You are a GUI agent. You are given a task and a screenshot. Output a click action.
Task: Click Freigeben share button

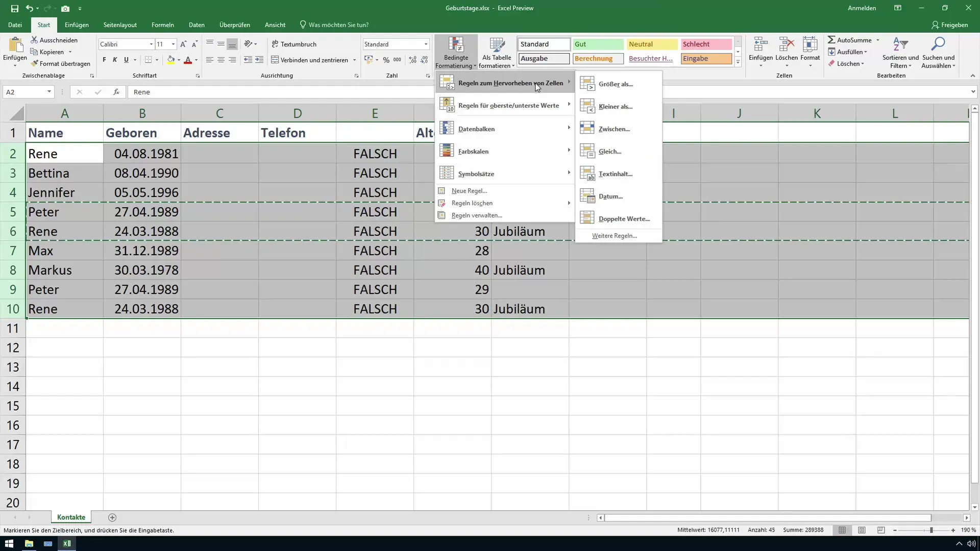point(949,24)
